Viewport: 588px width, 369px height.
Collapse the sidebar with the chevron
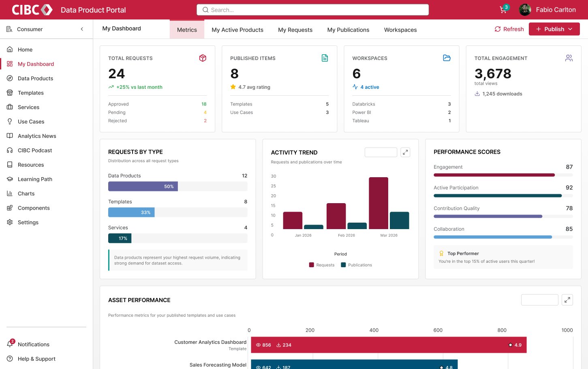82,29
